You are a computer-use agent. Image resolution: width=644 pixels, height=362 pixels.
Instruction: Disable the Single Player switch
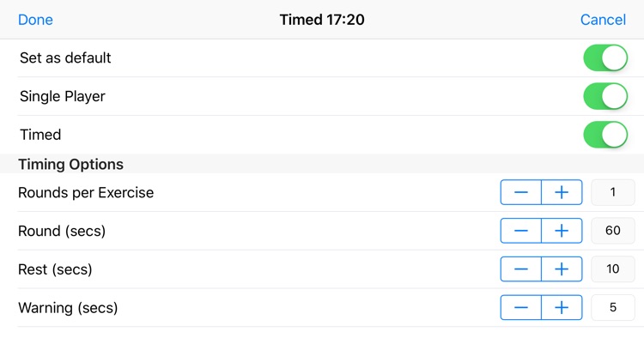(x=605, y=97)
